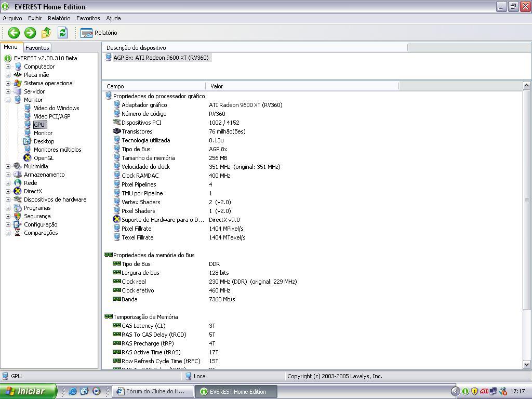This screenshot has height=399, width=532.
Task: Refresh the page with the refresh icon
Action: [62, 33]
